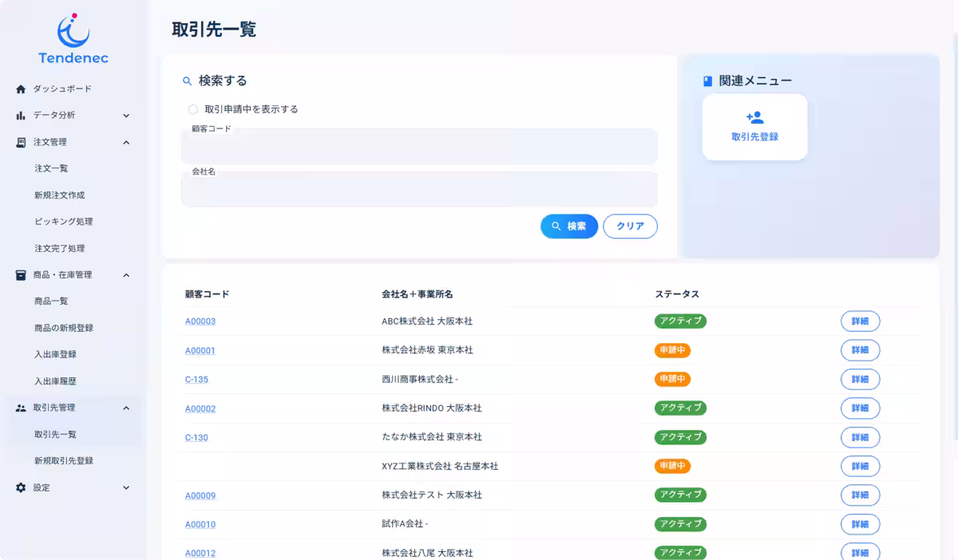Select the データ分析 chart icon
The height and width of the screenshot is (560, 958).
[22, 115]
